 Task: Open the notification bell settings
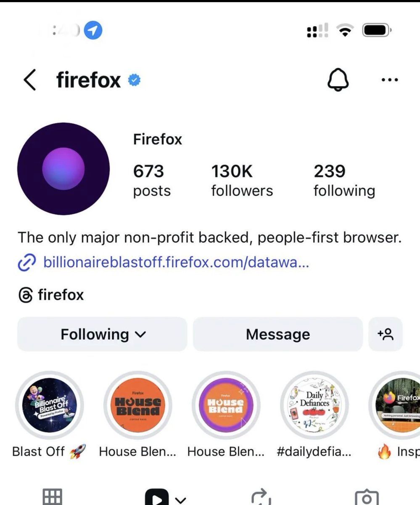click(338, 80)
